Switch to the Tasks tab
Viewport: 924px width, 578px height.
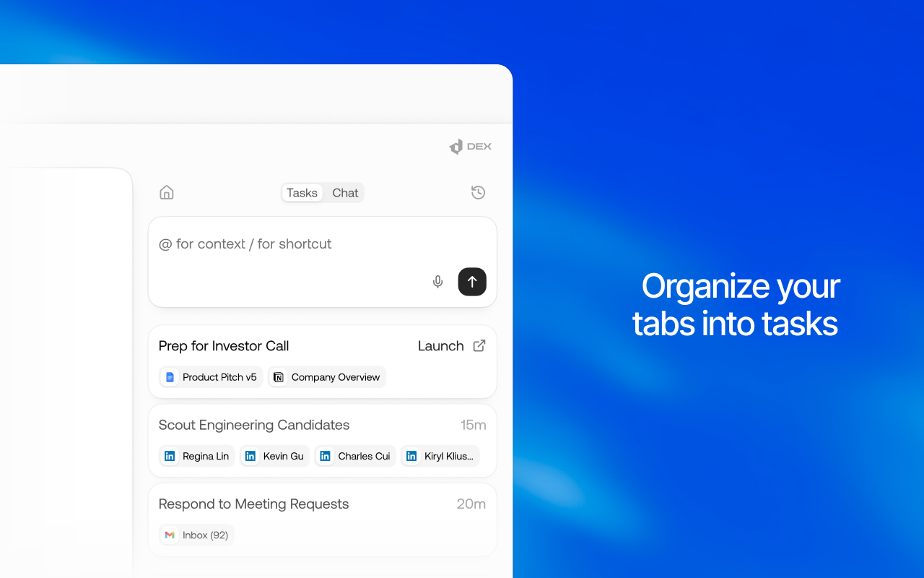(x=302, y=193)
